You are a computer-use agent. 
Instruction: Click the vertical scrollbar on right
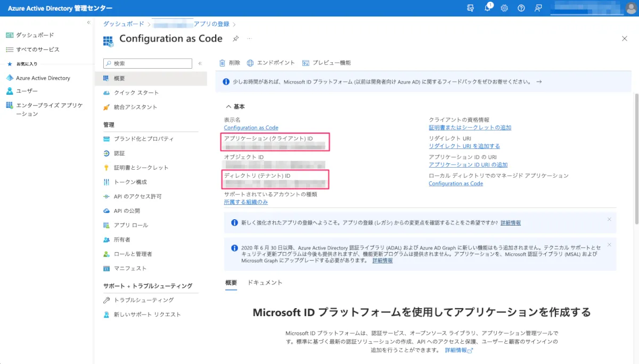click(x=636, y=160)
